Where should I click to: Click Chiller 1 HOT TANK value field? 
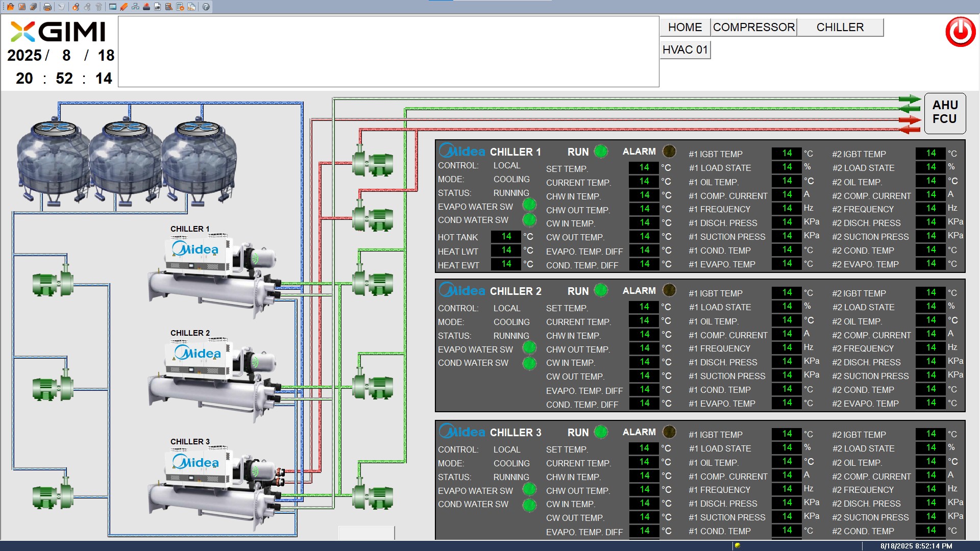tap(506, 237)
